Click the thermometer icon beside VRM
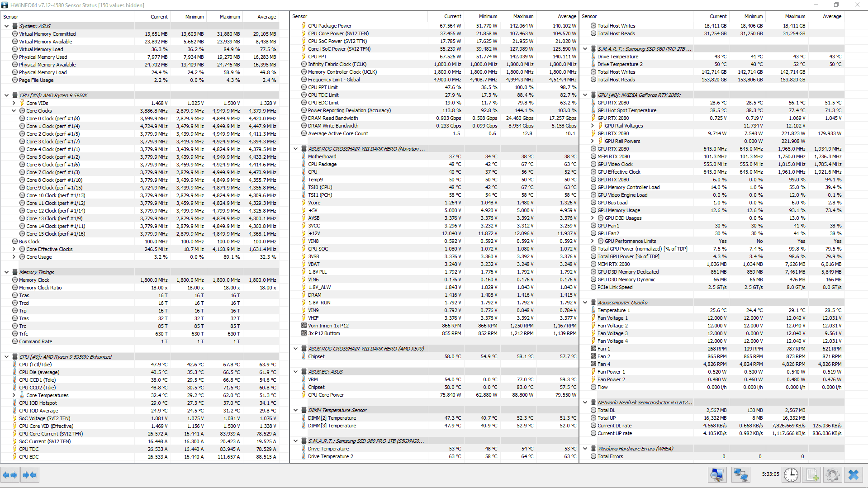 [x=304, y=379]
